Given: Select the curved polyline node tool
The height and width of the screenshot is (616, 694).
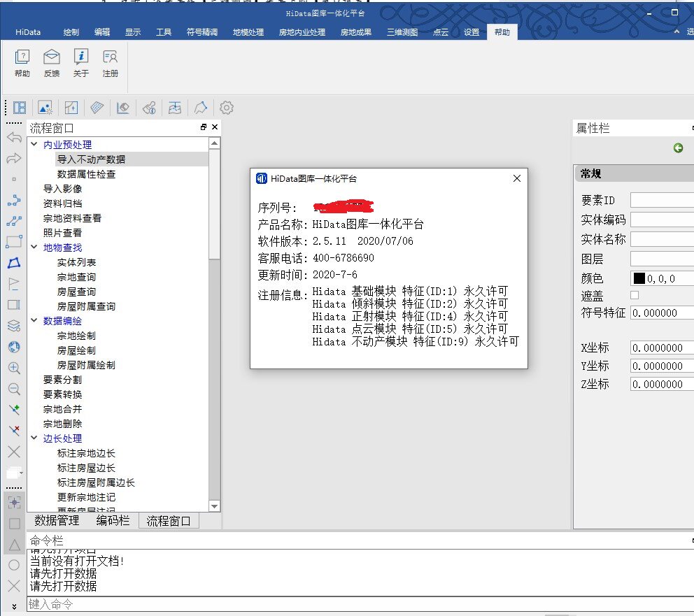Looking at the screenshot, I should pos(14,200).
